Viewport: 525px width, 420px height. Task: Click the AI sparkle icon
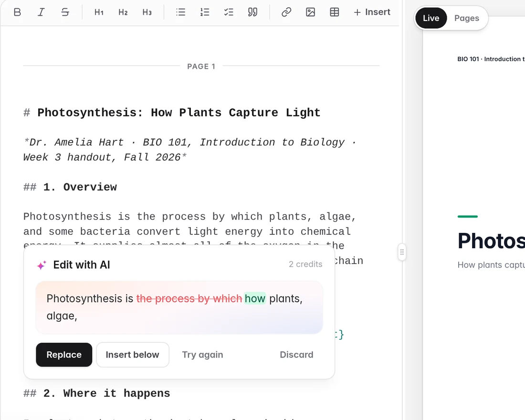(42, 265)
